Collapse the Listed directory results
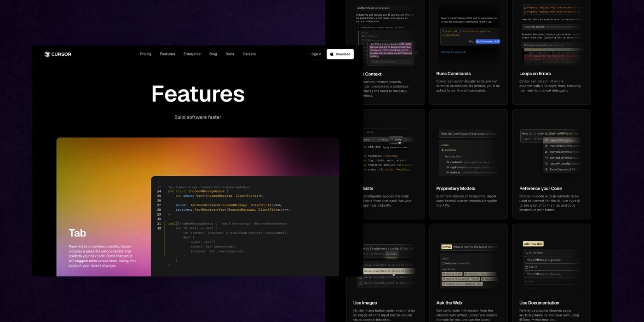 [x=358, y=27]
